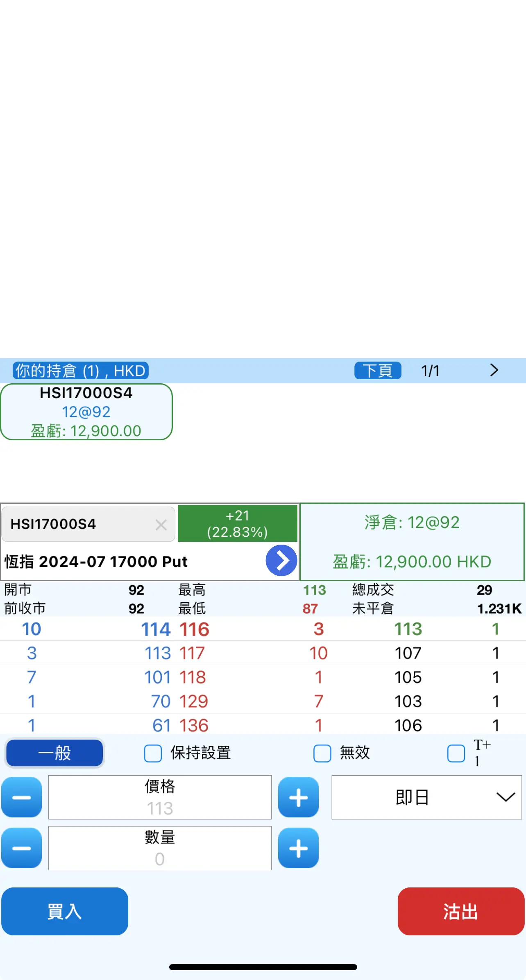The height and width of the screenshot is (980, 526).
Task: Select ask price 116
Action: [194, 629]
